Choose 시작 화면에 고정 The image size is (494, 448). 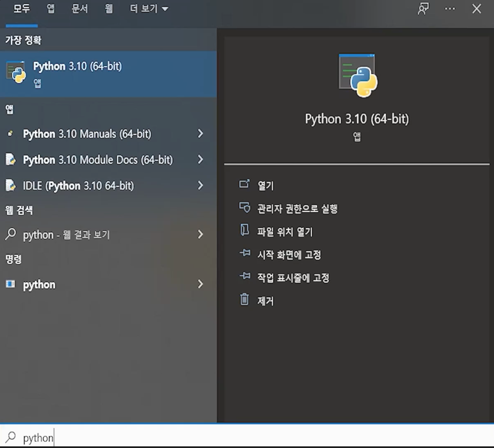[x=289, y=255]
